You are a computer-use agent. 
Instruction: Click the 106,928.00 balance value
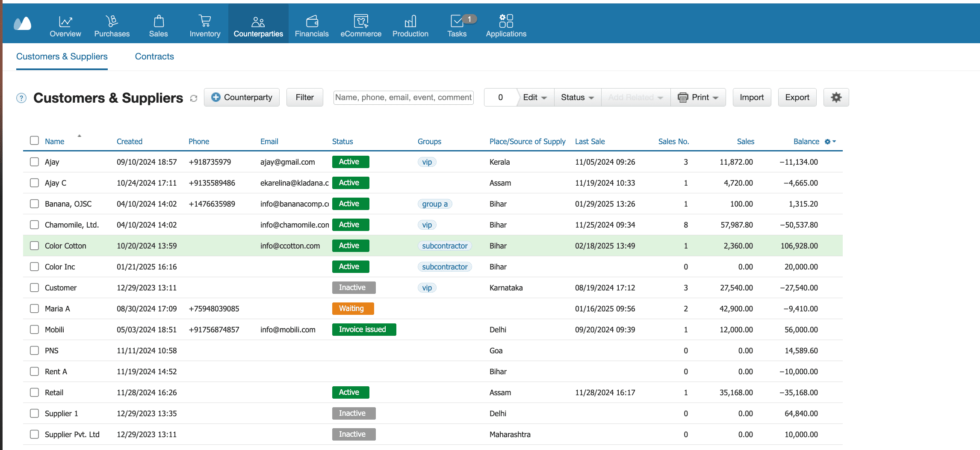pos(799,246)
